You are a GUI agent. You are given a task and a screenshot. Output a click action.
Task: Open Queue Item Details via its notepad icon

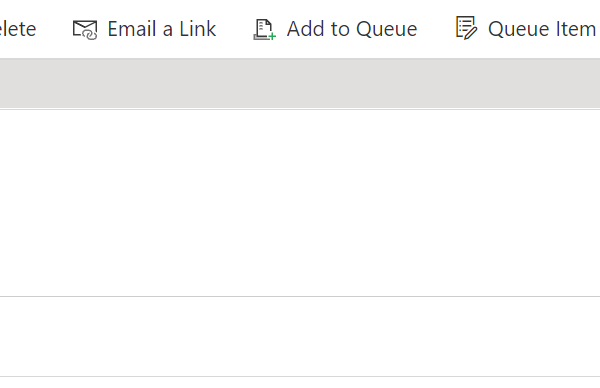466,28
